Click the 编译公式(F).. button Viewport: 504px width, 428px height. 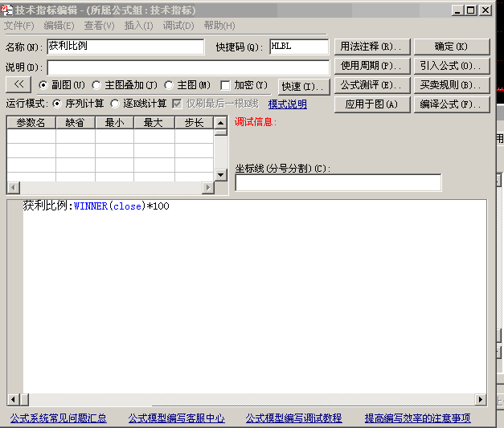pyautogui.click(x=452, y=104)
